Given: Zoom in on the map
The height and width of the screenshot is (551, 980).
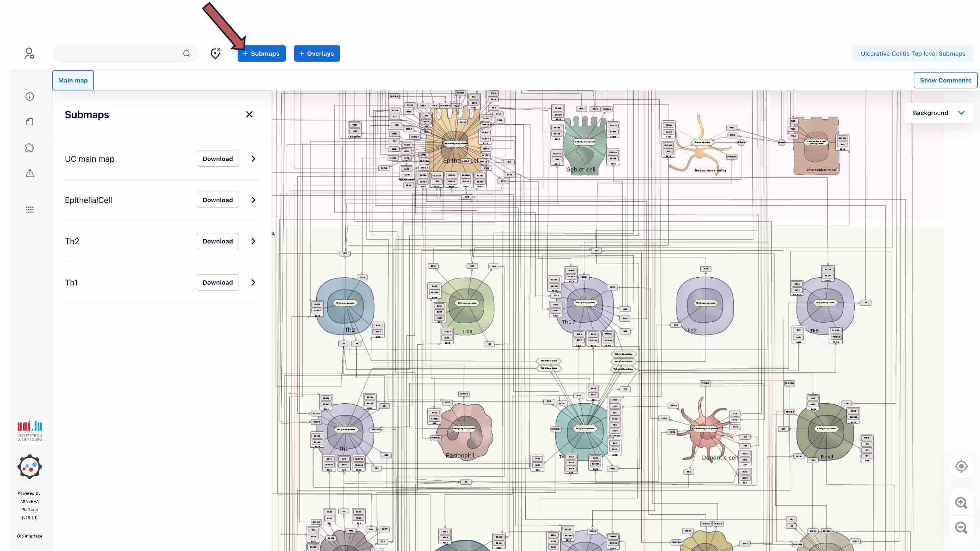Looking at the screenshot, I should 961,503.
